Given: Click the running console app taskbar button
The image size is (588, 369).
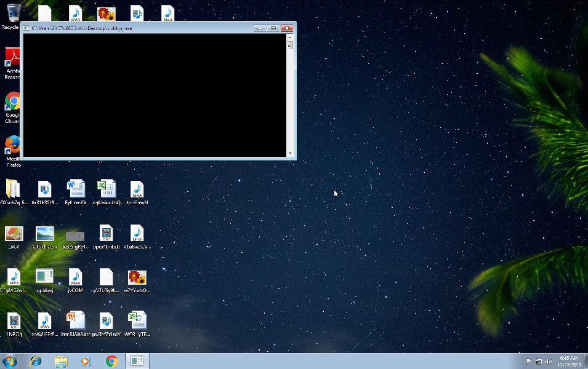Looking at the screenshot, I should coord(137,361).
